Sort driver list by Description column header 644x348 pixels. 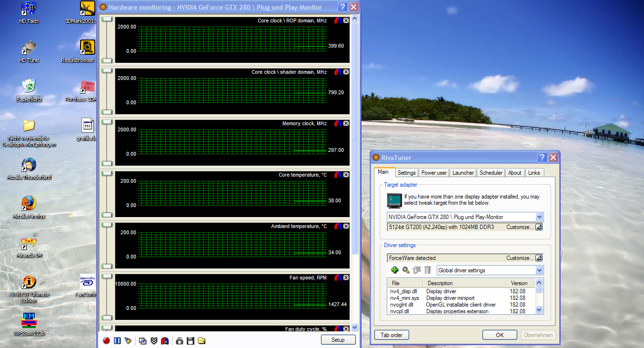464,283
